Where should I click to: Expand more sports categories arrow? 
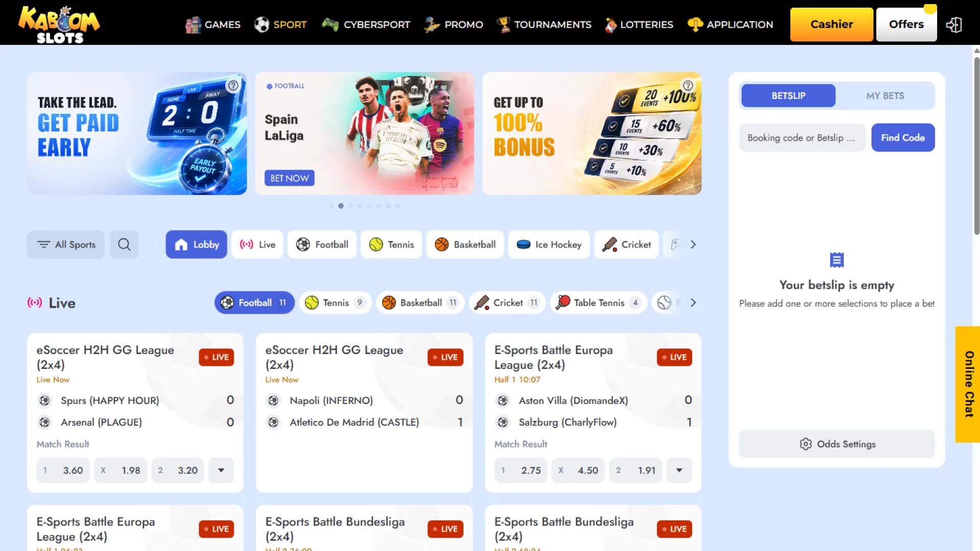coord(693,244)
